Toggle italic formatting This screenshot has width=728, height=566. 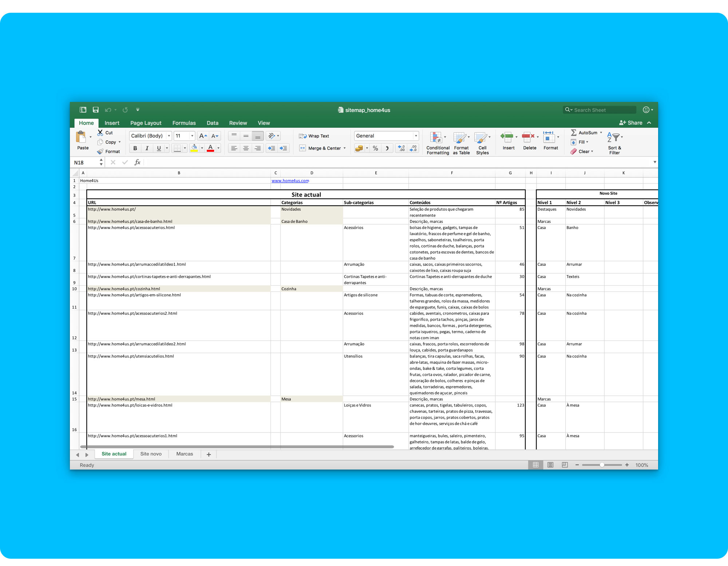pyautogui.click(x=147, y=148)
